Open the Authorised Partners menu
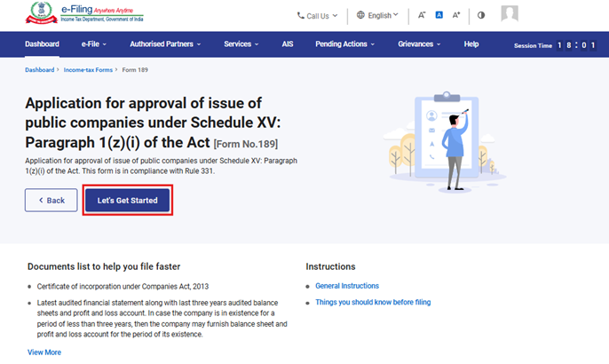 (x=165, y=44)
